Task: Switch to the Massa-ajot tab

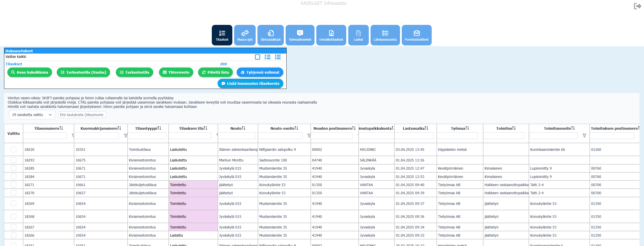Action: click(x=245, y=35)
